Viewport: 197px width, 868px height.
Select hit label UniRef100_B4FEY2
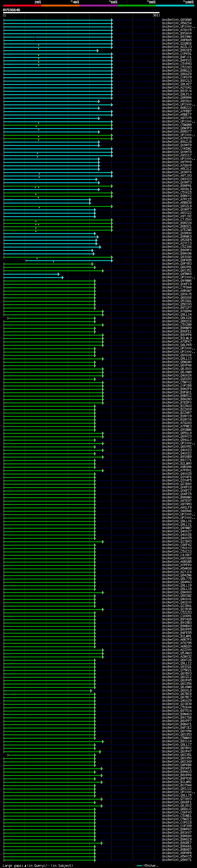click(x=177, y=61)
